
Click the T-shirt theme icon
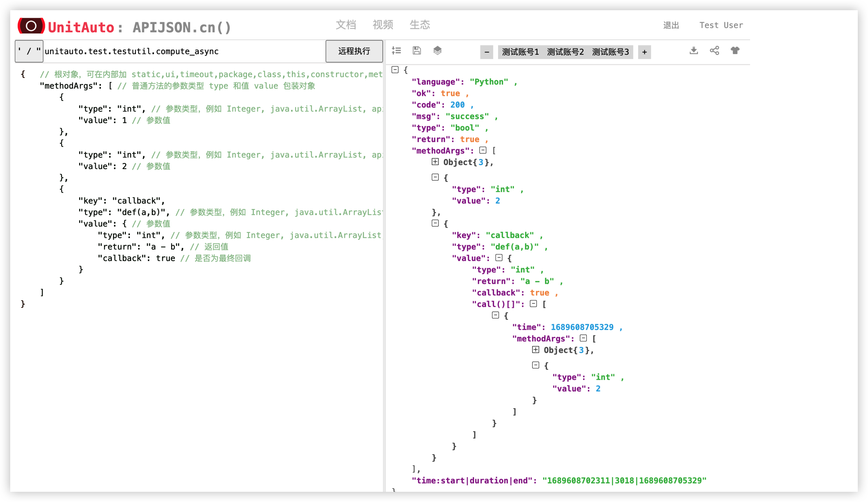click(x=735, y=51)
